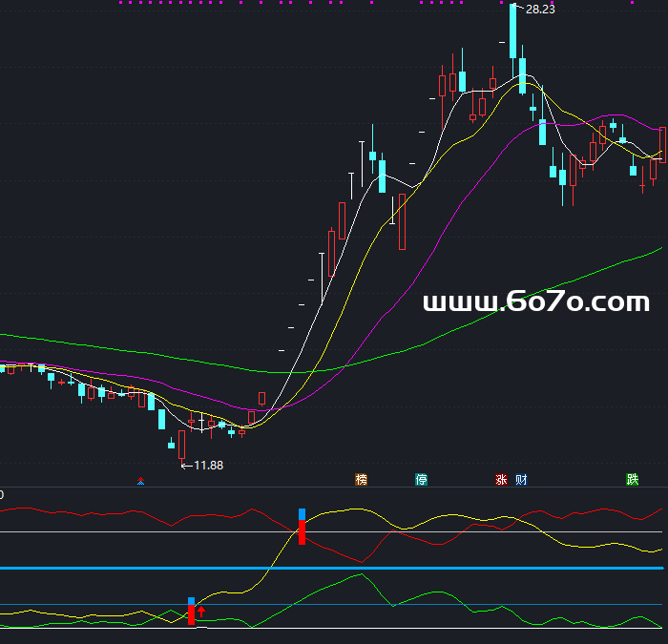668x644 pixels.
Task: Click the small triangle marker below the chart
Action: (x=140, y=482)
